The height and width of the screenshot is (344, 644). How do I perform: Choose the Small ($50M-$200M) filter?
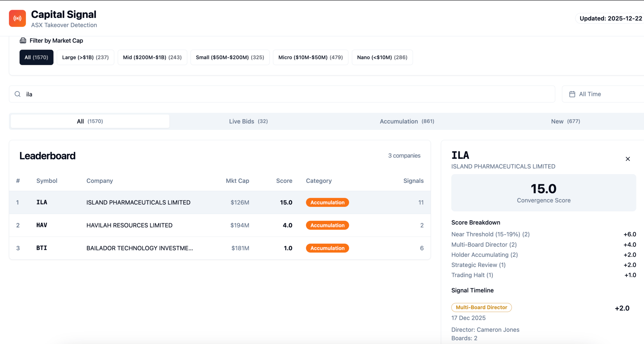coord(230,57)
